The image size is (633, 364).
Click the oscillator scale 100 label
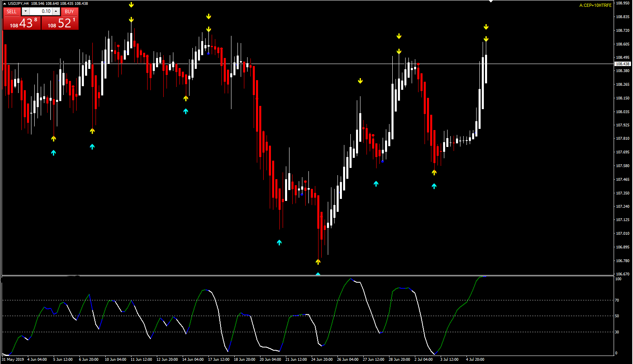point(618,279)
